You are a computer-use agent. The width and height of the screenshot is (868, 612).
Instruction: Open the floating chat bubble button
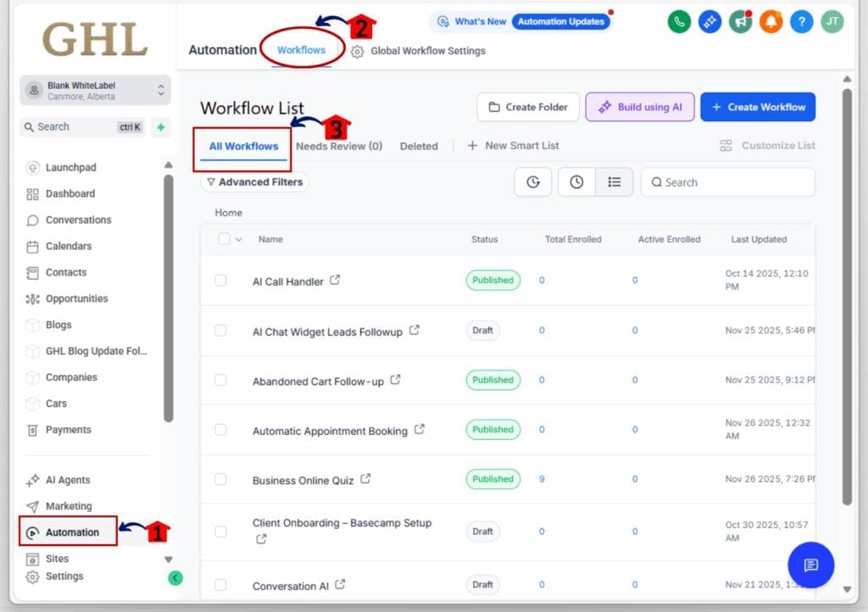click(x=810, y=565)
